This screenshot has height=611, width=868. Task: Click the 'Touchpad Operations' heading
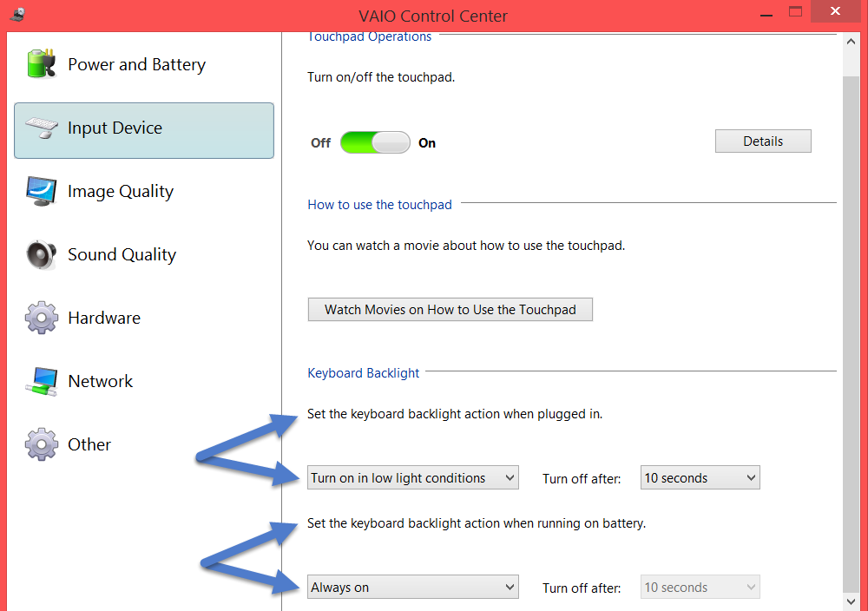tap(369, 37)
